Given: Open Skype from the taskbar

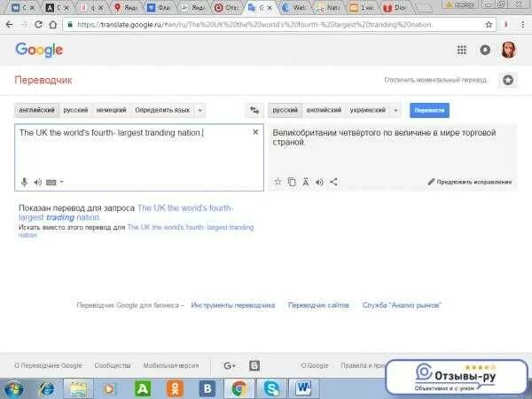Looking at the screenshot, I should 272,389.
